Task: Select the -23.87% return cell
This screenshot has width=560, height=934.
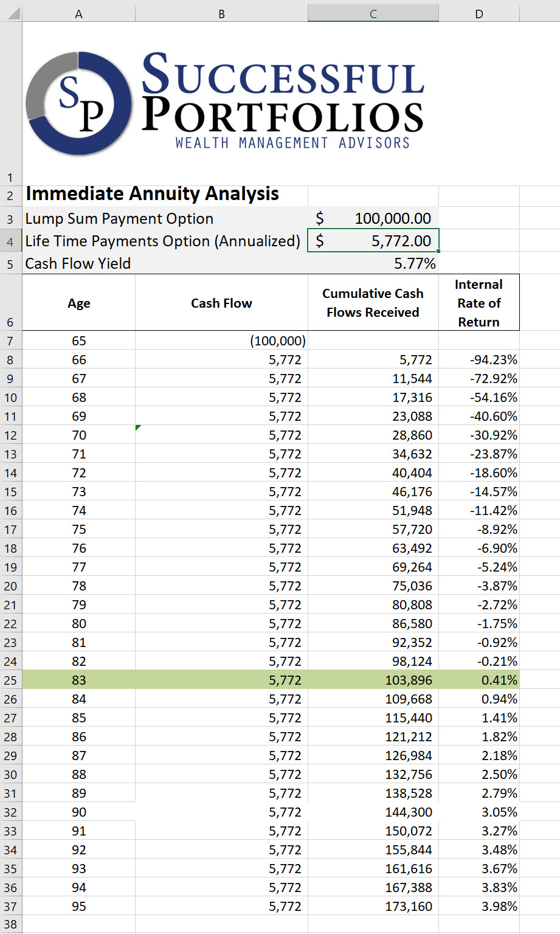Action: coord(479,454)
